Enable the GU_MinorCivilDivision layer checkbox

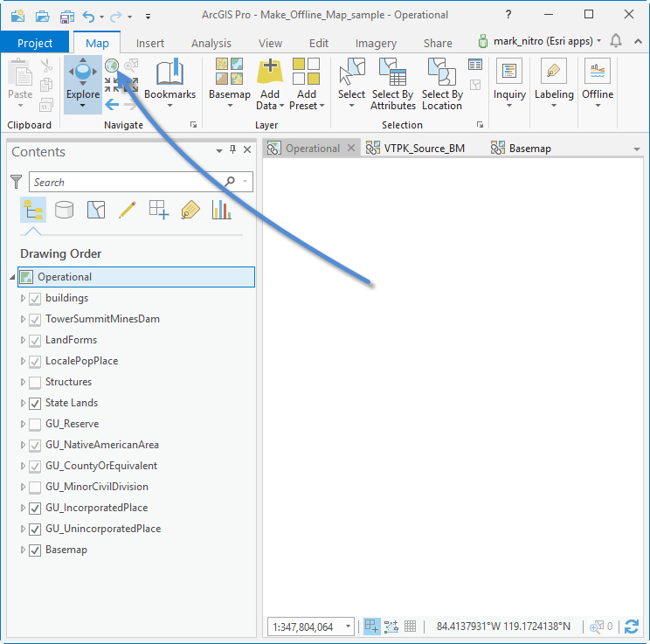(35, 488)
